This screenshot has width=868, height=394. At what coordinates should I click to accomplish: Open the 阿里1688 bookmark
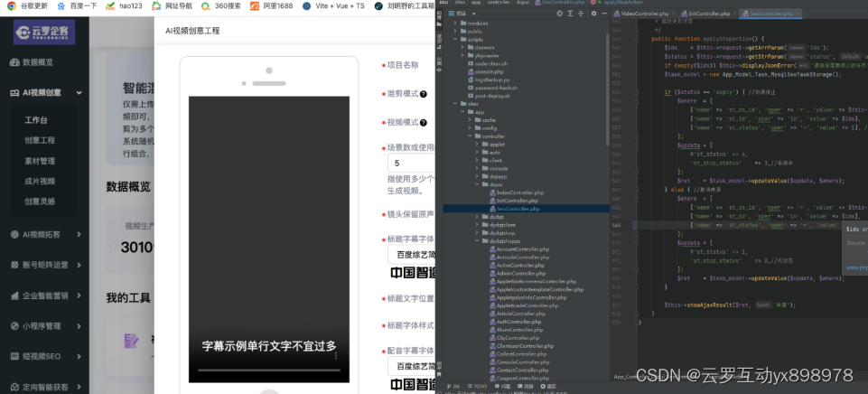(271, 6)
